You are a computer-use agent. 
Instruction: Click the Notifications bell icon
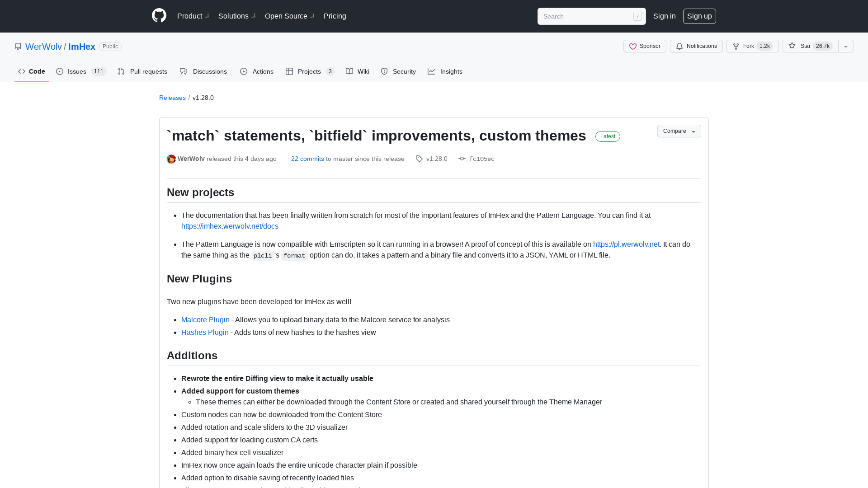(x=679, y=47)
